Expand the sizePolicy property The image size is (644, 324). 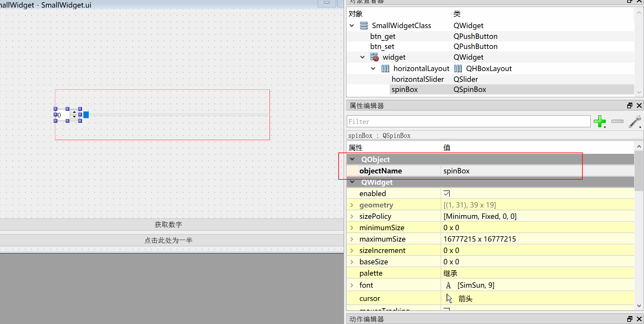pyautogui.click(x=352, y=216)
